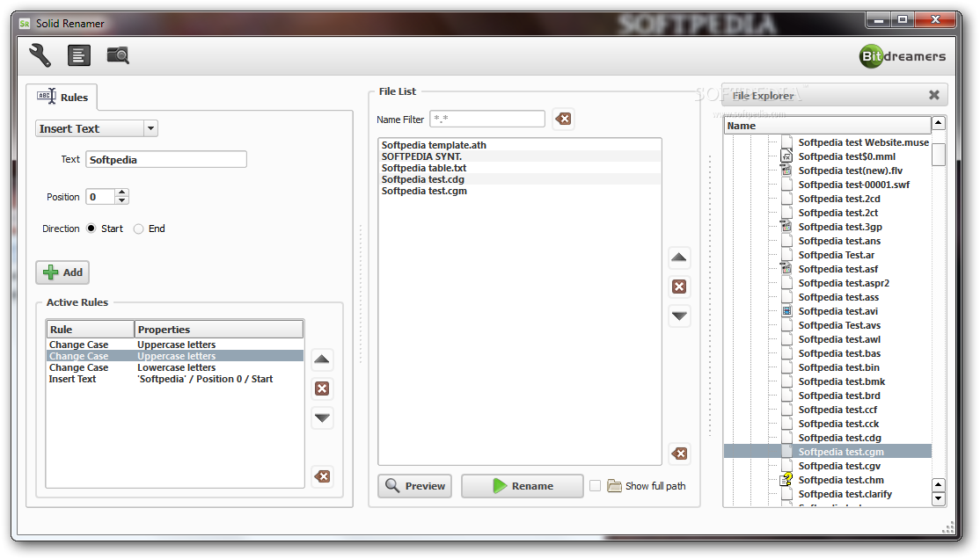Image resolution: width=980 pixels, height=559 pixels.
Task: Select Softpedia test Website.muse in explorer
Action: (863, 142)
